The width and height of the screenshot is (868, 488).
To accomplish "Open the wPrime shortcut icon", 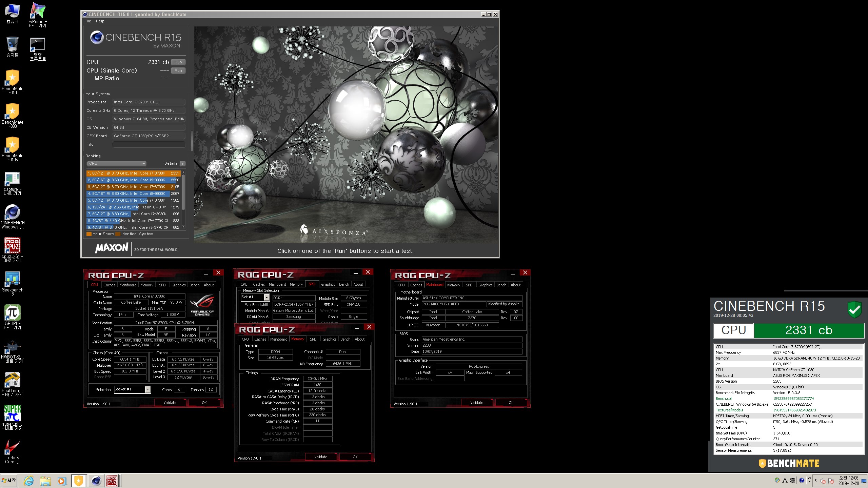I will [x=38, y=15].
